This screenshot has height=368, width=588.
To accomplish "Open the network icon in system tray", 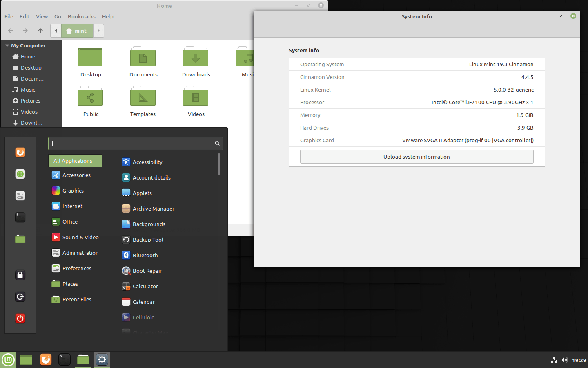I will (x=554, y=360).
